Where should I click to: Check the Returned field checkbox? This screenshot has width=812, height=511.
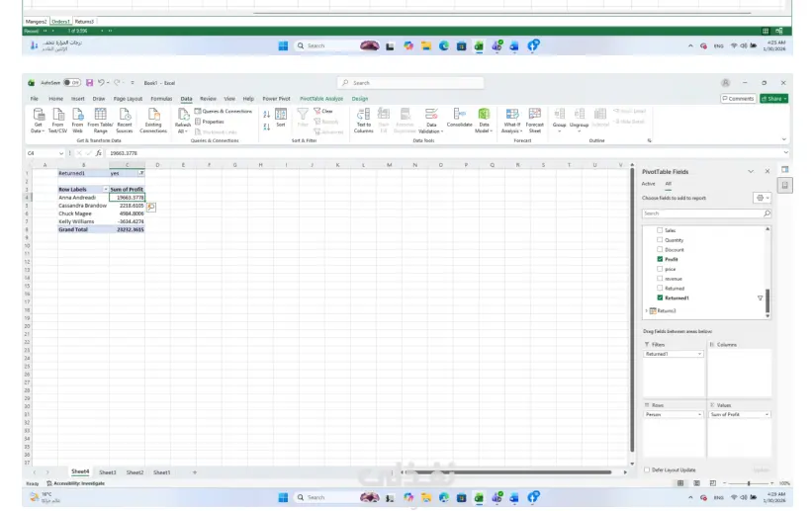click(660, 288)
